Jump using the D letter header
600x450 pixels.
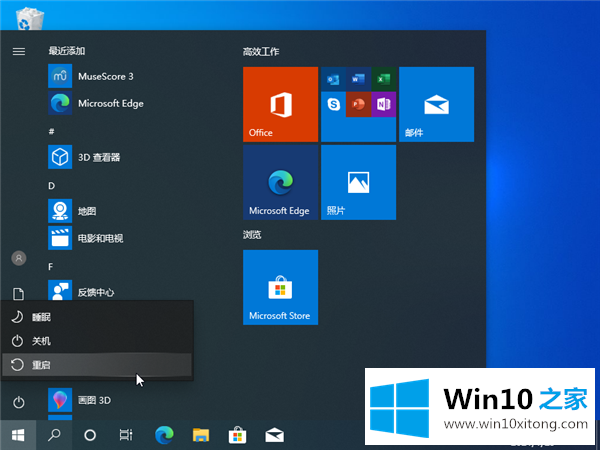click(x=51, y=186)
